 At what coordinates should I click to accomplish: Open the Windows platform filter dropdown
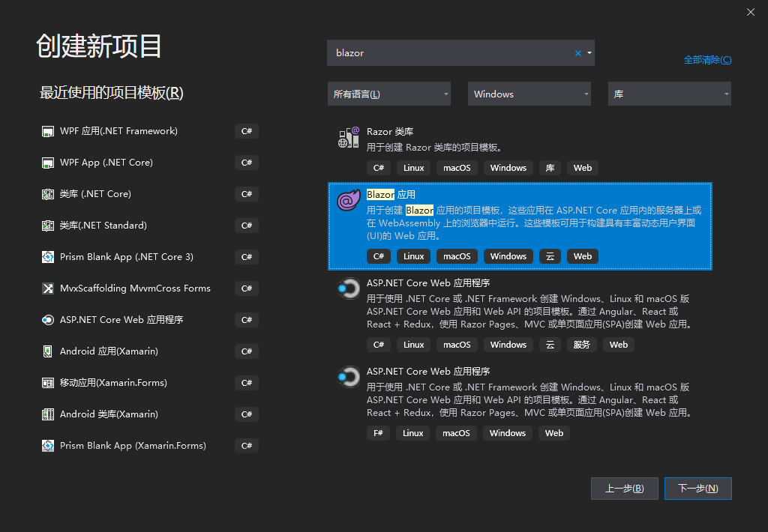pyautogui.click(x=529, y=94)
